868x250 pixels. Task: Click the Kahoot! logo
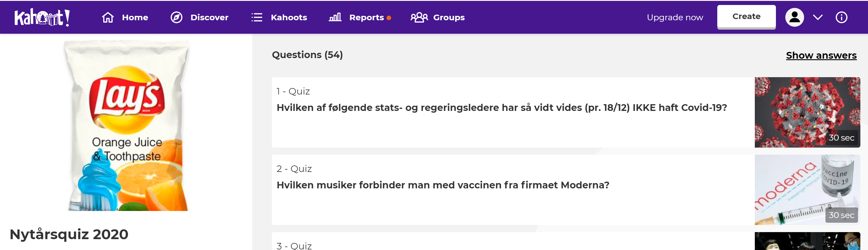point(42,18)
